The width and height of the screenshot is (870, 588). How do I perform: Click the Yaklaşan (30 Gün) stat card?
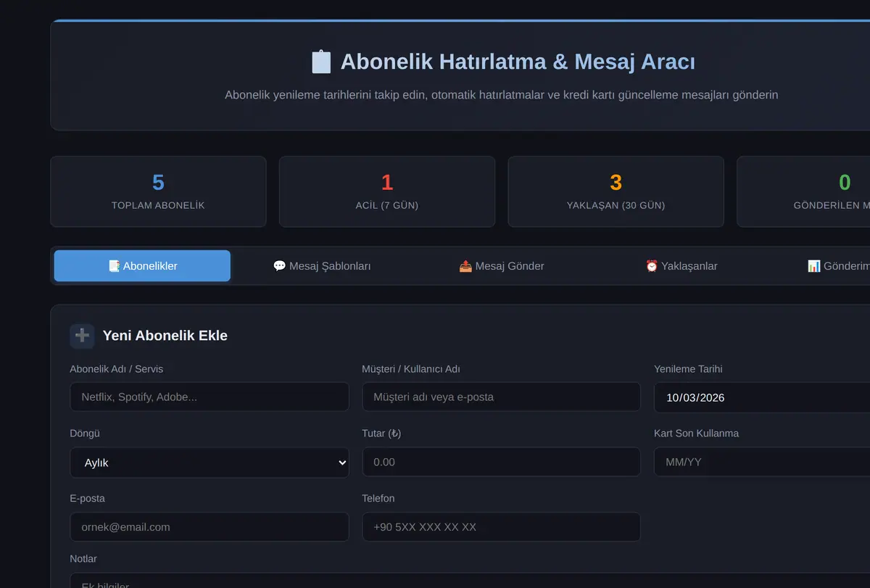tap(616, 191)
